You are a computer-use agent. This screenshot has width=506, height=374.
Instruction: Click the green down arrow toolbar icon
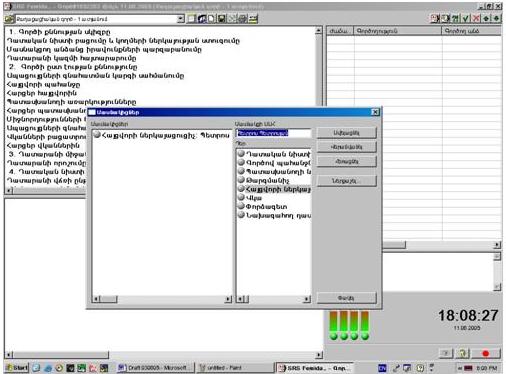click(x=497, y=18)
